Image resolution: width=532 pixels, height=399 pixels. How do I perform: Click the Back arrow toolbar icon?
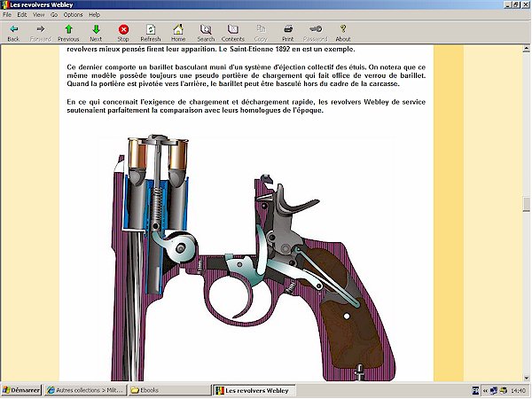pyautogui.click(x=13, y=29)
